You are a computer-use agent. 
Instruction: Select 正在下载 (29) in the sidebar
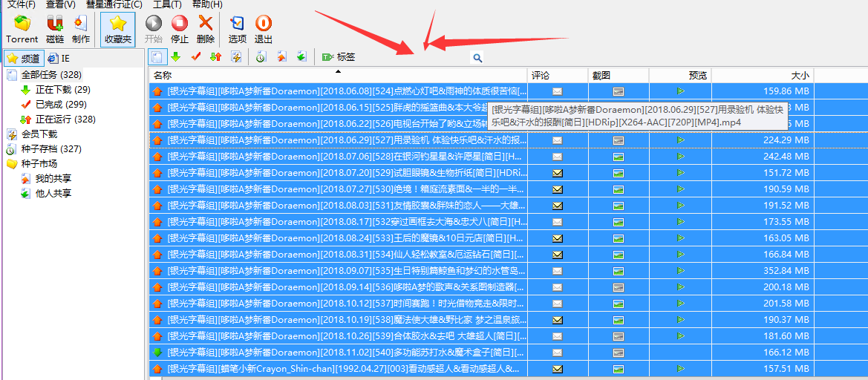[62, 90]
